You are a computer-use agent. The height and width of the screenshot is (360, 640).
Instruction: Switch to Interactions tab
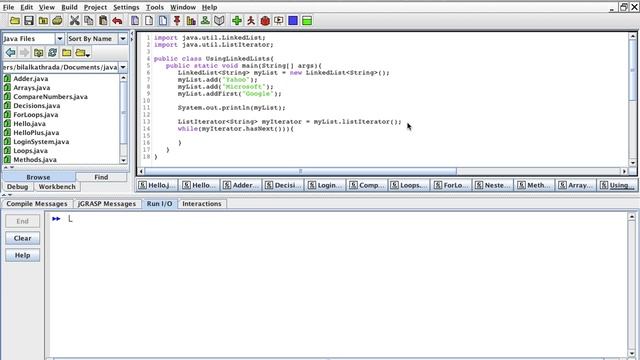pos(202,204)
